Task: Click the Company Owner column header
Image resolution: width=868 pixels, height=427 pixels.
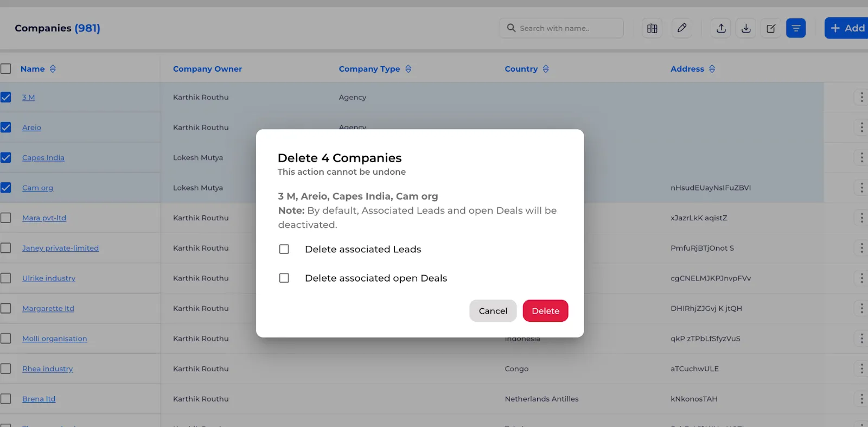Action: pyautogui.click(x=207, y=69)
